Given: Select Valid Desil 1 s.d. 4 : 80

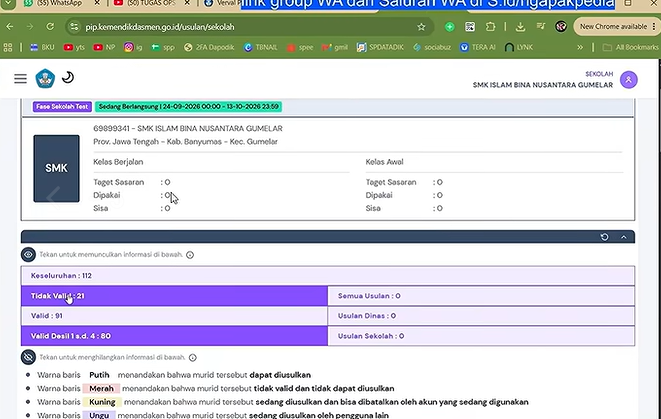Looking at the screenshot, I should coord(175,336).
